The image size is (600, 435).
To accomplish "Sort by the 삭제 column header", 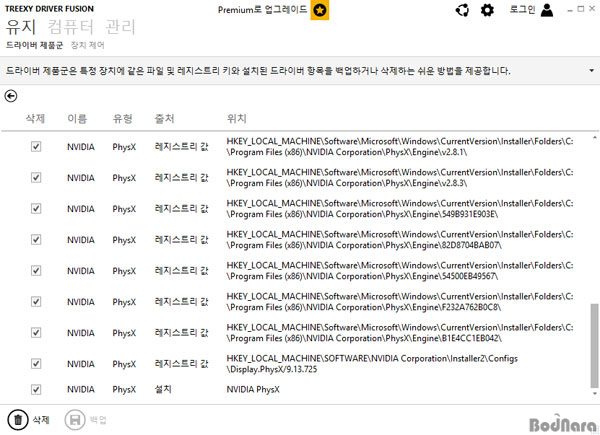I will click(x=35, y=119).
